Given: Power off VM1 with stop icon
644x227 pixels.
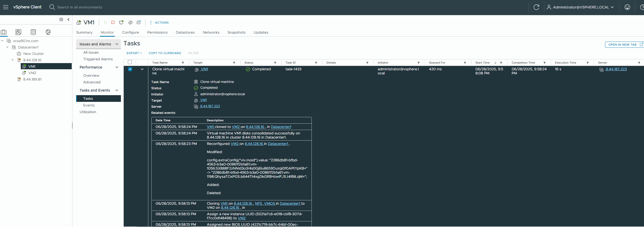Looking at the screenshot, I should pos(113,23).
